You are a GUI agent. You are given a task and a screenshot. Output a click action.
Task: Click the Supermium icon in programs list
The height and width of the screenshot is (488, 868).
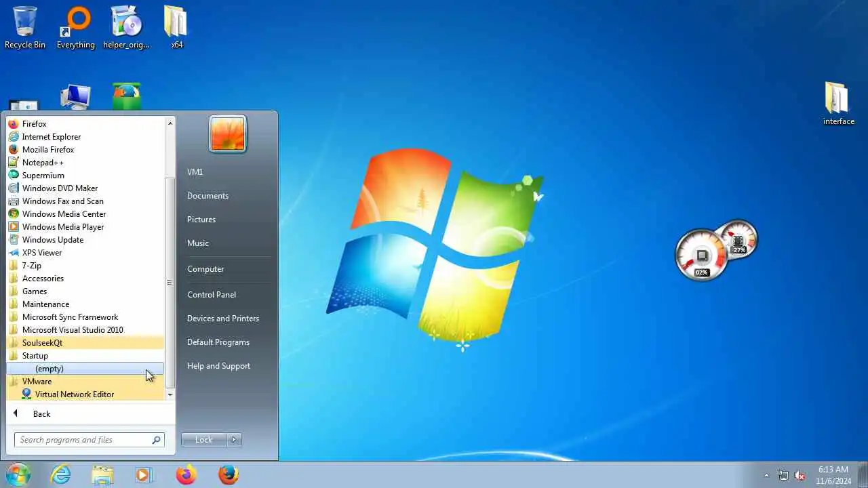[x=14, y=176]
